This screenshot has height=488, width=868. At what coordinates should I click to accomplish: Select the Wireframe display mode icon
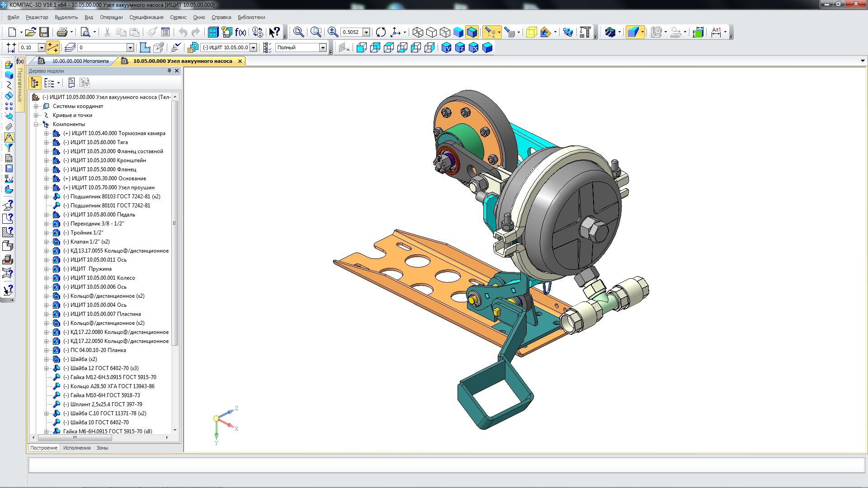click(418, 32)
